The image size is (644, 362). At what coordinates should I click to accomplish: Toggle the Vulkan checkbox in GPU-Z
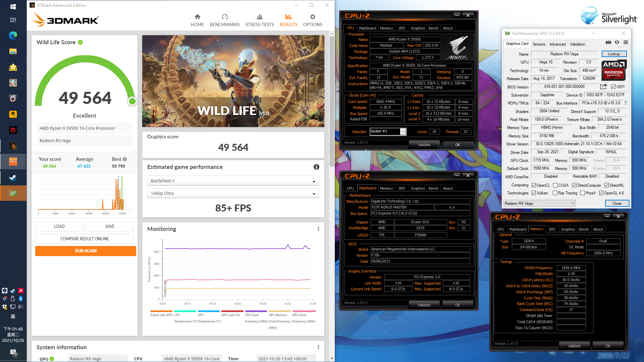click(534, 193)
